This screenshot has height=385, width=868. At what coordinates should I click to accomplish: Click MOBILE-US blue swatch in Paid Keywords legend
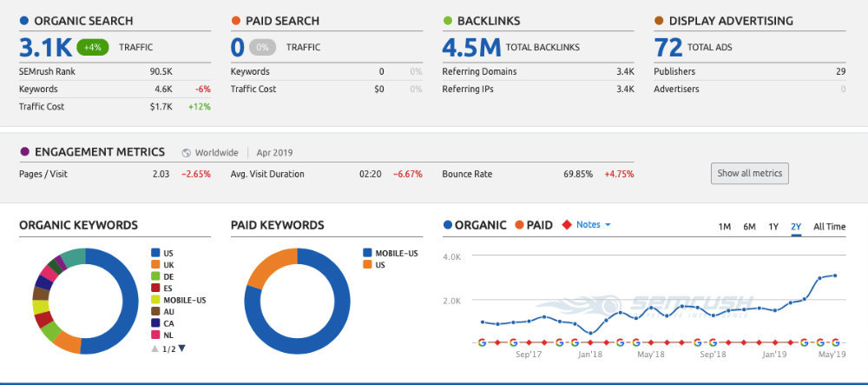pyautogui.click(x=367, y=253)
